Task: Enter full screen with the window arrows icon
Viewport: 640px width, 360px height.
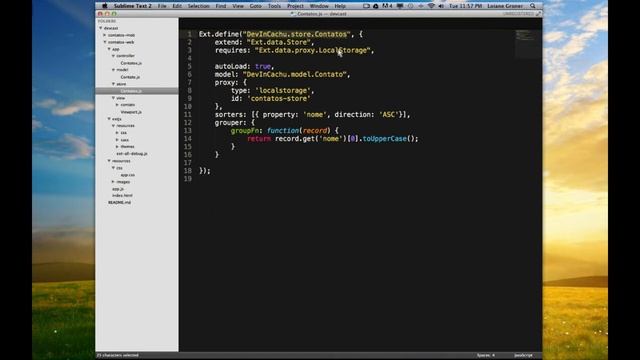Action: (x=538, y=14)
